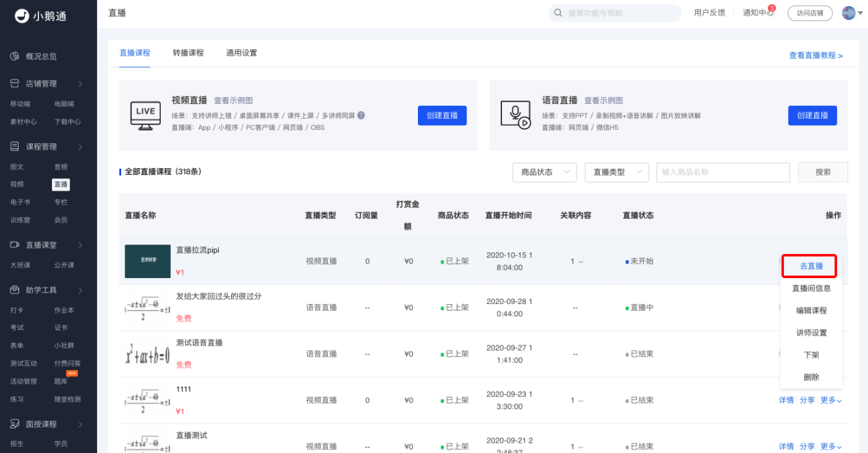Select 去直播 in the dropdown menu
Image resolution: width=868 pixels, height=453 pixels.
[x=811, y=266]
